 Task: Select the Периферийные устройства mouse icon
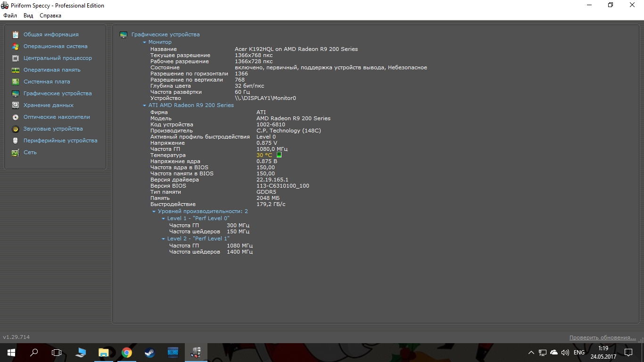coord(16,140)
